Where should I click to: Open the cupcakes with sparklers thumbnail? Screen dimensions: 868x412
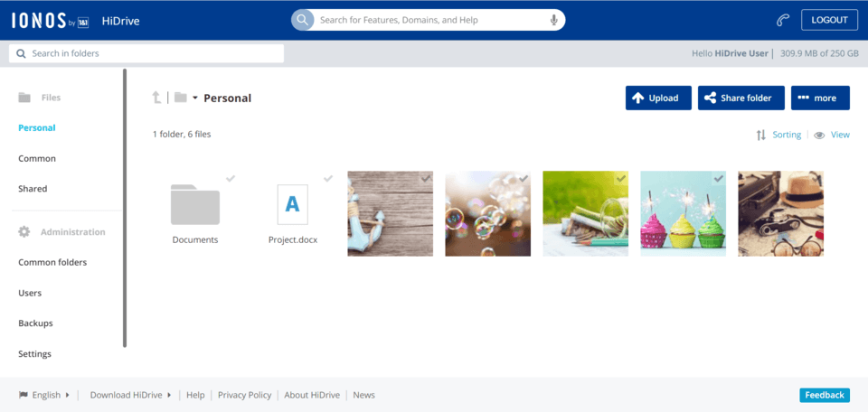(684, 213)
